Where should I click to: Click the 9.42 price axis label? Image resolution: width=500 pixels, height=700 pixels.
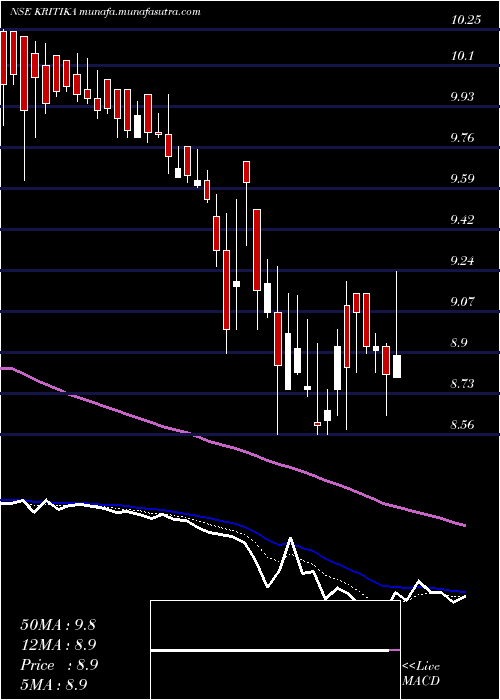462,220
